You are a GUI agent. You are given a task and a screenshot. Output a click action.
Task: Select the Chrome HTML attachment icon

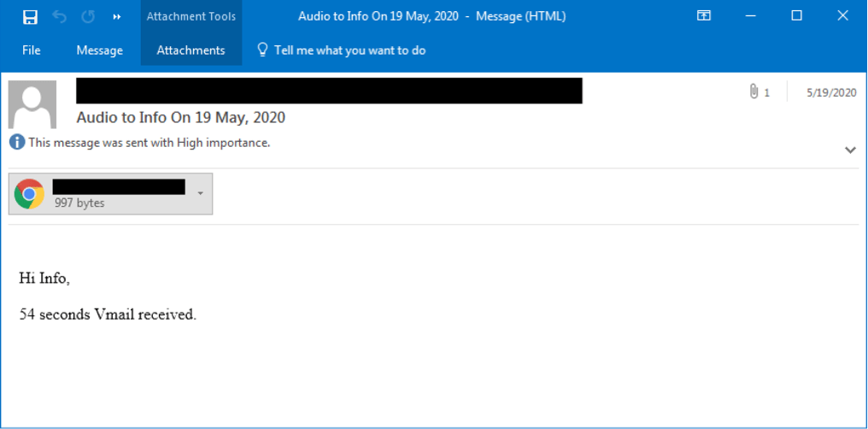[30, 194]
